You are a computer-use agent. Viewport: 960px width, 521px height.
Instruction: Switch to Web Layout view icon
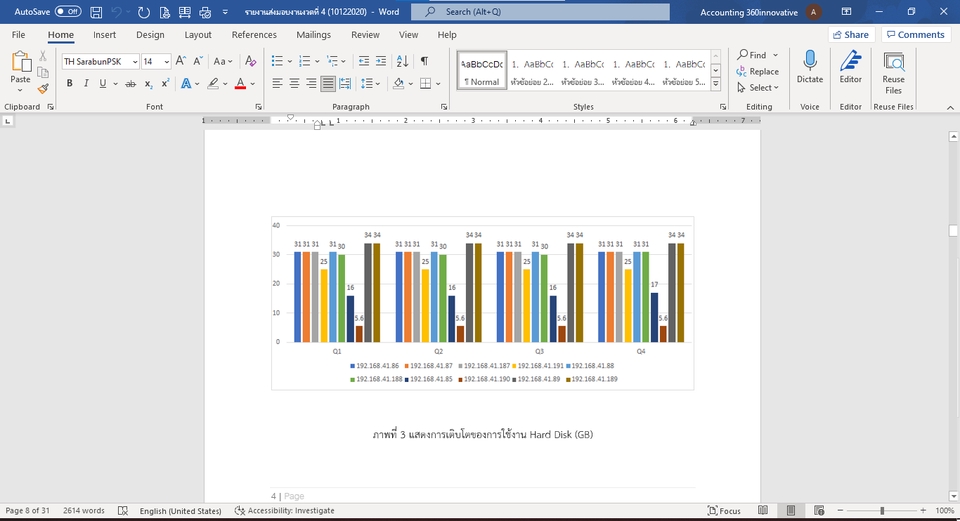click(x=819, y=511)
